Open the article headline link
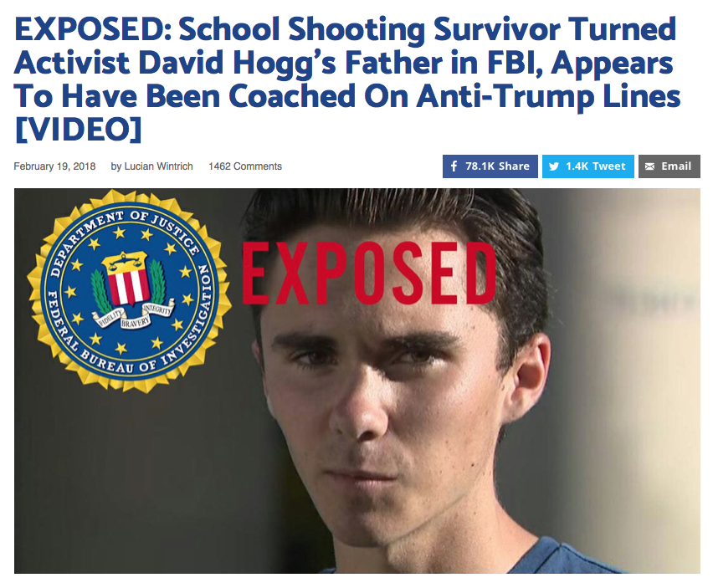Screen dimensions: 713x588 [347, 79]
